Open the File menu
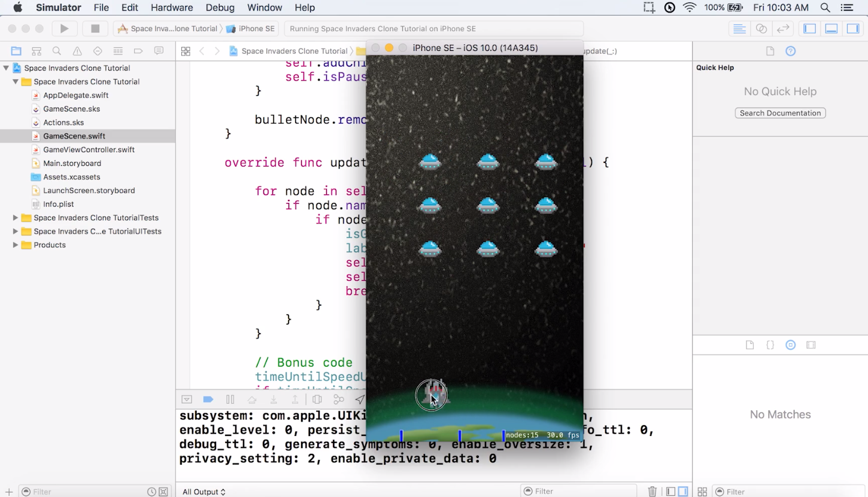The image size is (868, 497). click(x=101, y=8)
